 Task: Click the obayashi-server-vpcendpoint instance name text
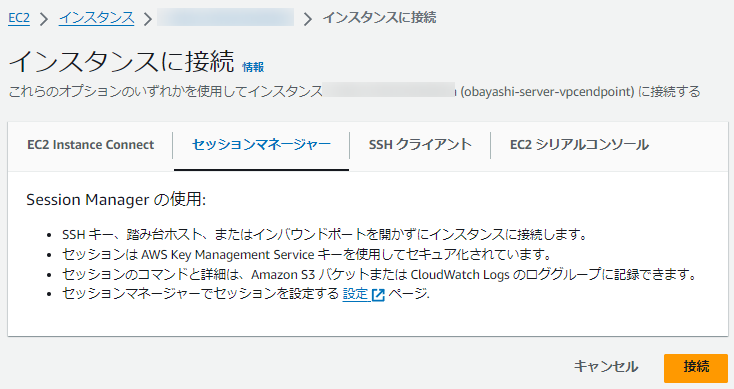click(547, 91)
